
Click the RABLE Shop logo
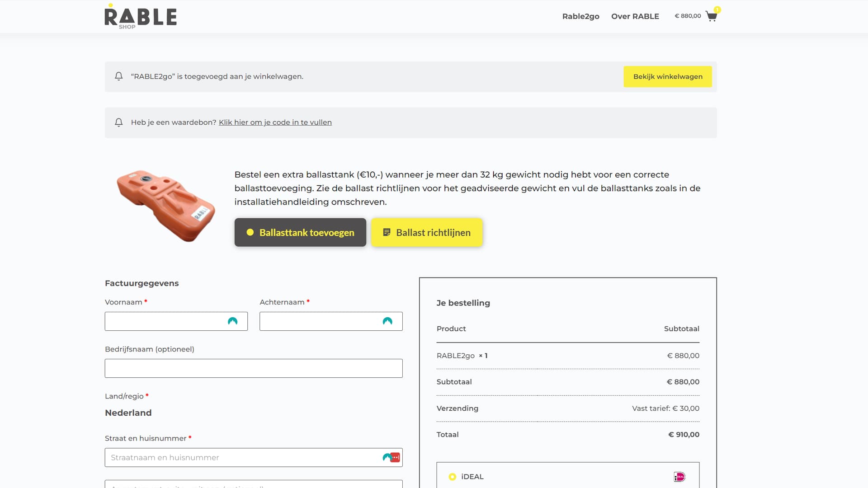click(x=141, y=17)
